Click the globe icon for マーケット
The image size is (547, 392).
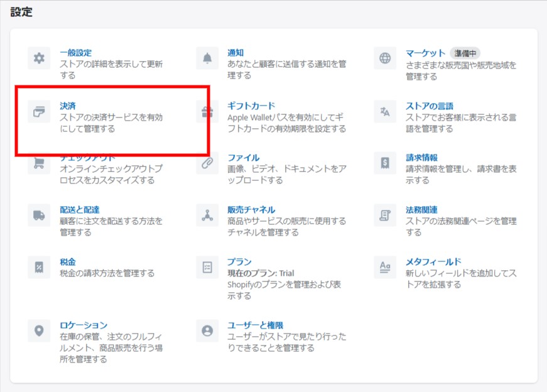click(385, 59)
